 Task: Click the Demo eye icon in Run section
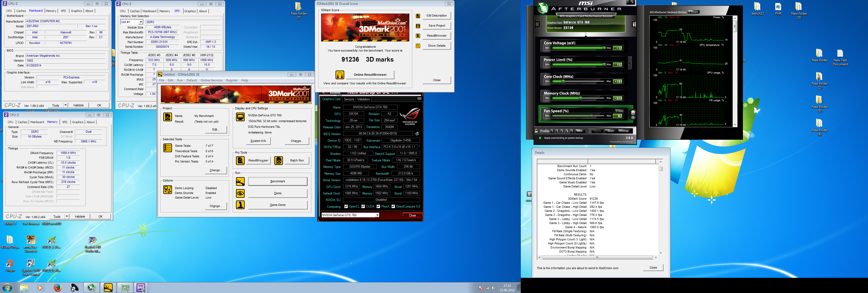240,193
